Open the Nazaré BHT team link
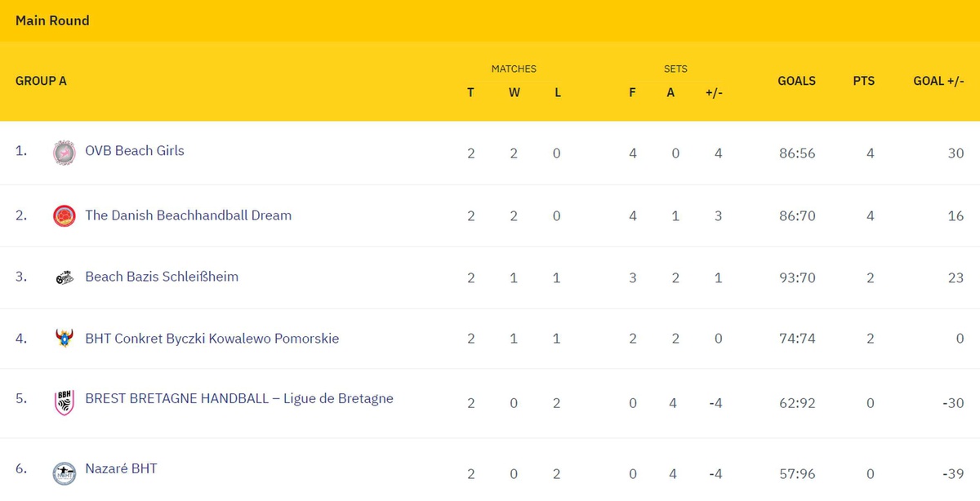Screen dimensions: 980x501 (121, 469)
